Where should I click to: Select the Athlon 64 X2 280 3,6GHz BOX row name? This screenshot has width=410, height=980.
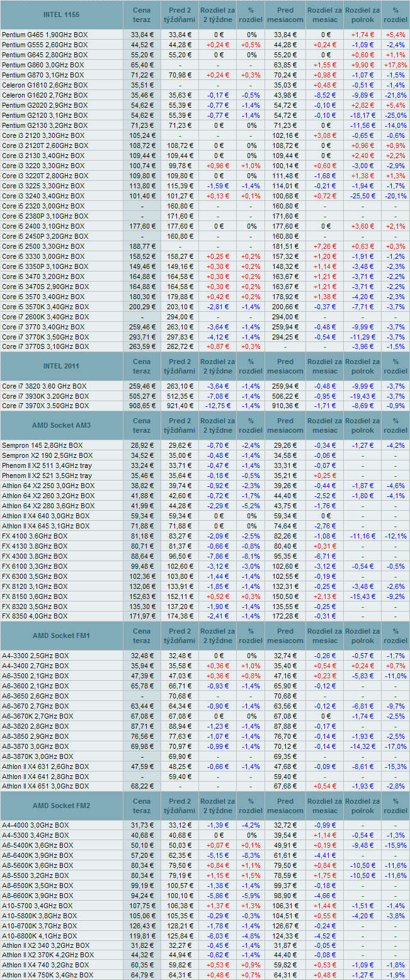coord(48,506)
